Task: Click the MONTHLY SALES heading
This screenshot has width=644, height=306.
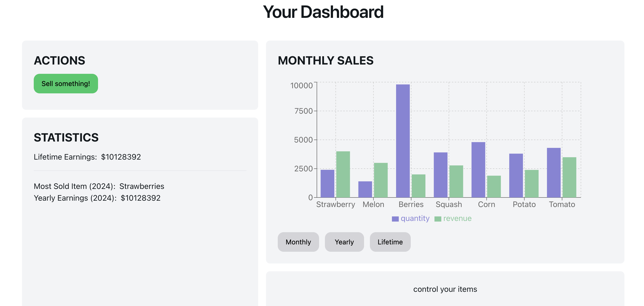Action: (325, 61)
